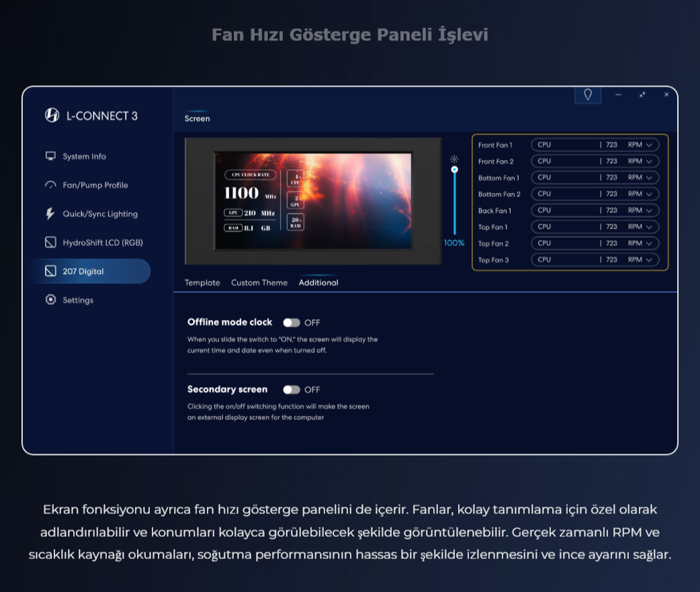Open the Back Fan 1 CPU dropdown
Image resolution: width=700 pixels, height=592 pixels.
[x=595, y=210]
